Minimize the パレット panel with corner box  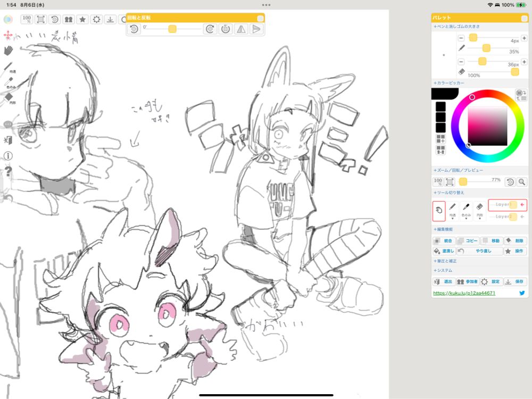(x=524, y=18)
